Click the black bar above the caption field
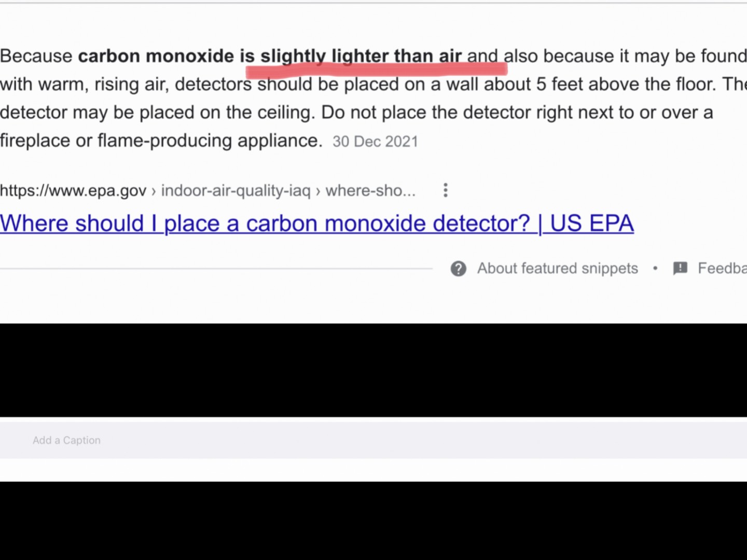The width and height of the screenshot is (747, 560). click(x=374, y=370)
